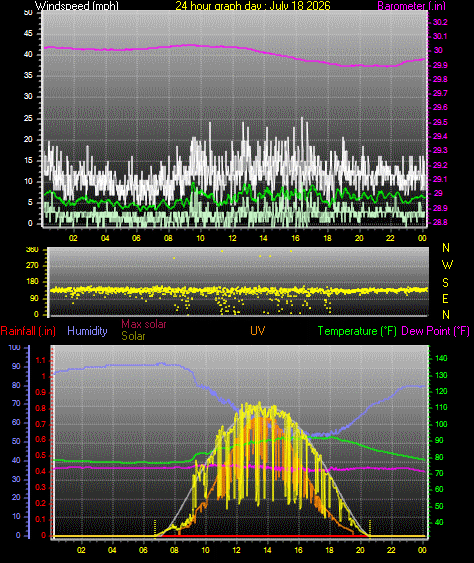Screen dimensions: 474x563
Task: Click the 'Rainfall (.in)' legend label
Action: (x=28, y=331)
